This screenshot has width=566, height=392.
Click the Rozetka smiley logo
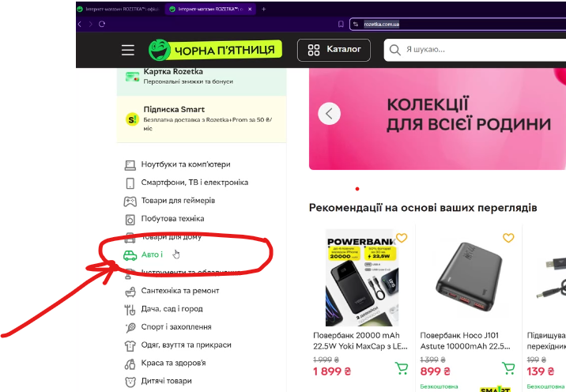(x=159, y=50)
